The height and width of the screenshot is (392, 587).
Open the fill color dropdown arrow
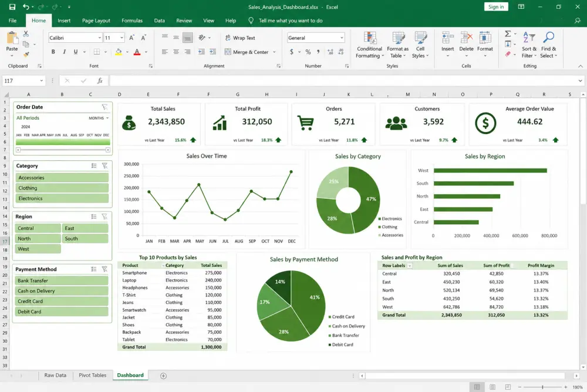click(x=127, y=52)
